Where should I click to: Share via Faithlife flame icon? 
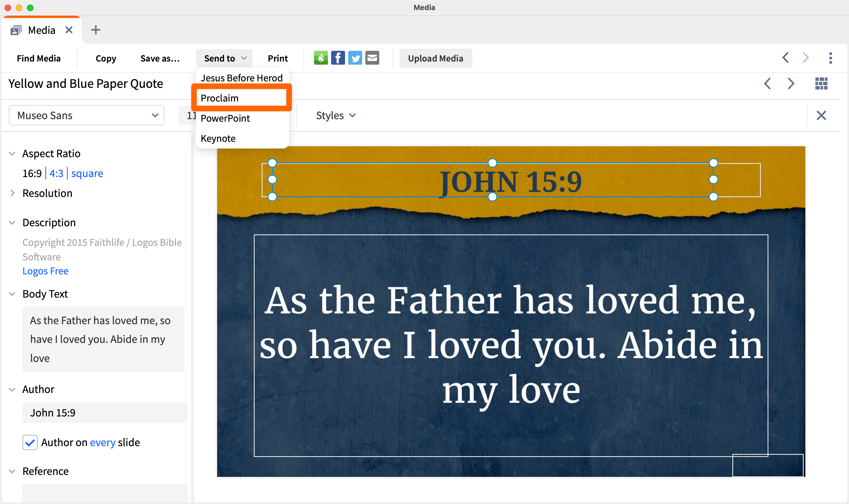click(321, 58)
